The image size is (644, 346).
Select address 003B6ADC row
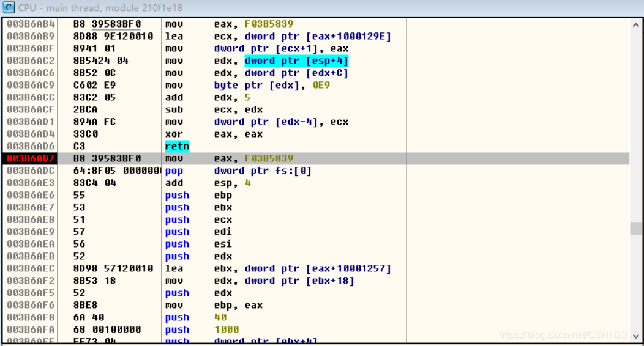pyautogui.click(x=315, y=171)
